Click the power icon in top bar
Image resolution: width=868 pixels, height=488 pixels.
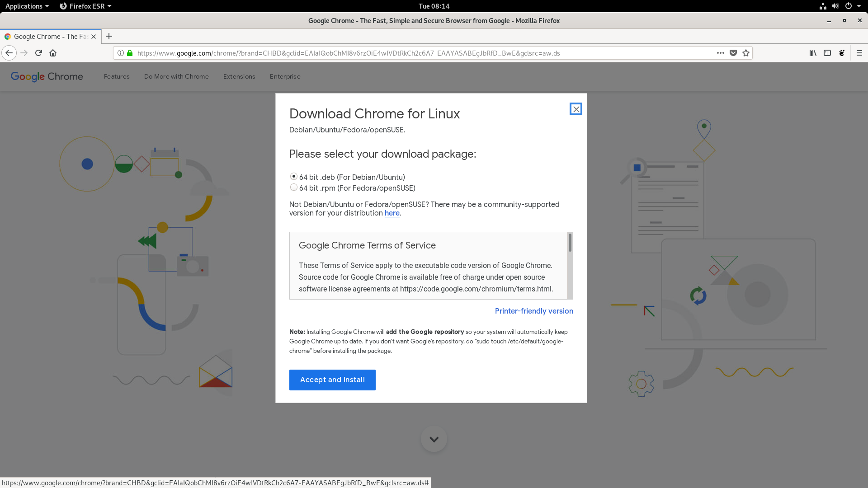click(849, 6)
